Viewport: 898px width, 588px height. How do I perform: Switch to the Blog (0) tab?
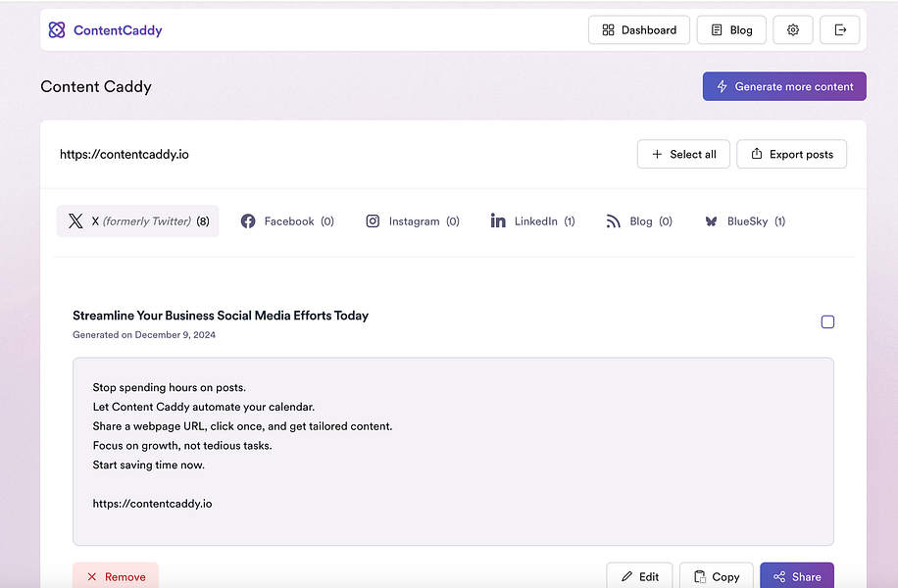(x=638, y=220)
